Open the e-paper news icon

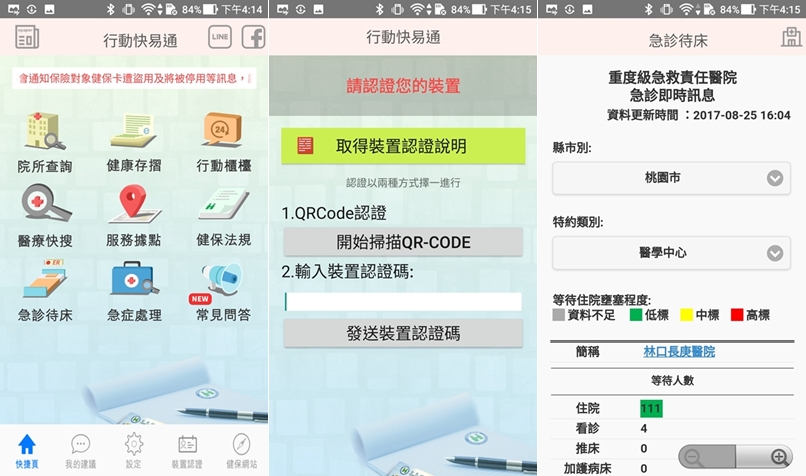point(27,37)
